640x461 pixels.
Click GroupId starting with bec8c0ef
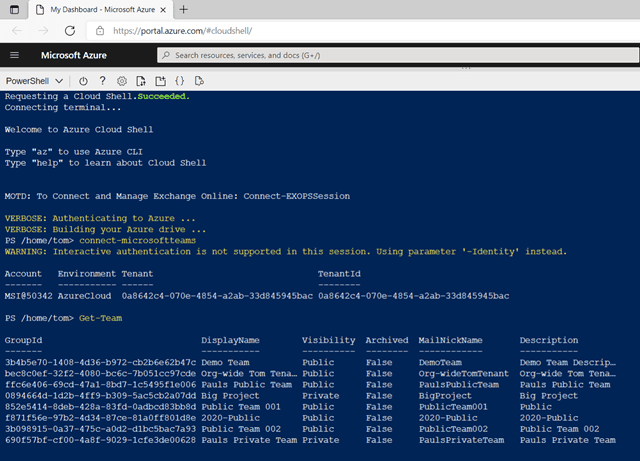coord(100,373)
